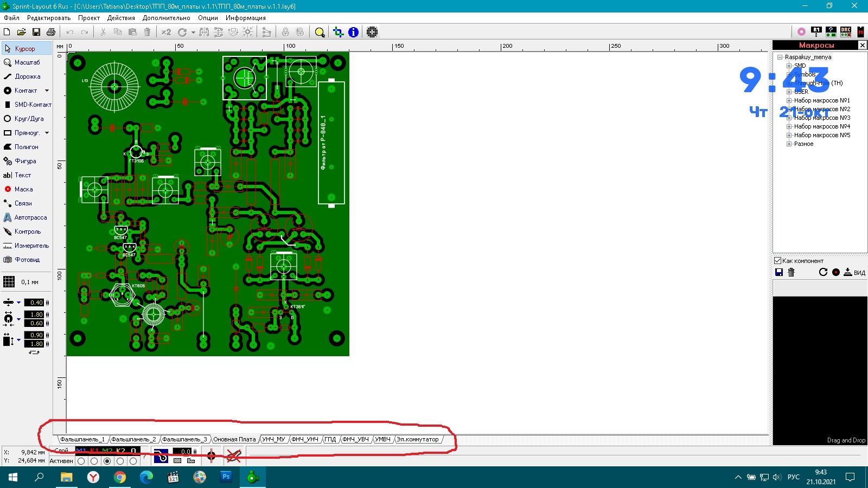Open the R1 components panel icon

coord(816,32)
